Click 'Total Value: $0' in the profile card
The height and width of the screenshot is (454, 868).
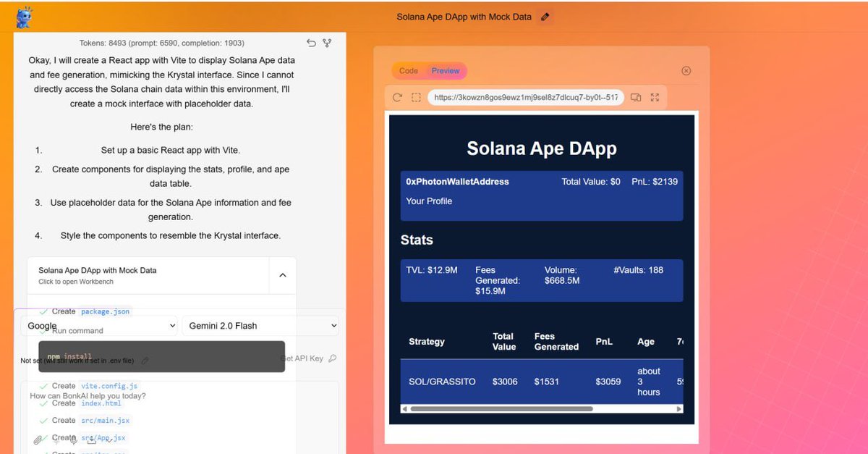(591, 182)
